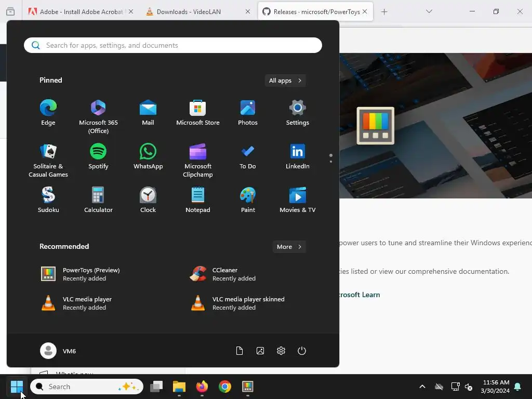The height and width of the screenshot is (399, 532).
Task: Open the Mail app
Action: (148, 113)
